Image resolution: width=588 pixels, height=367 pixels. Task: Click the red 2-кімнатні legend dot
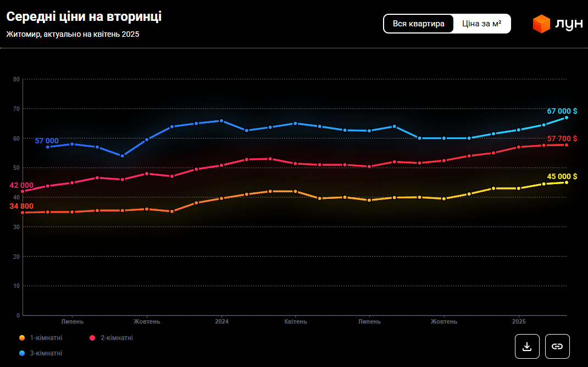[92, 338]
